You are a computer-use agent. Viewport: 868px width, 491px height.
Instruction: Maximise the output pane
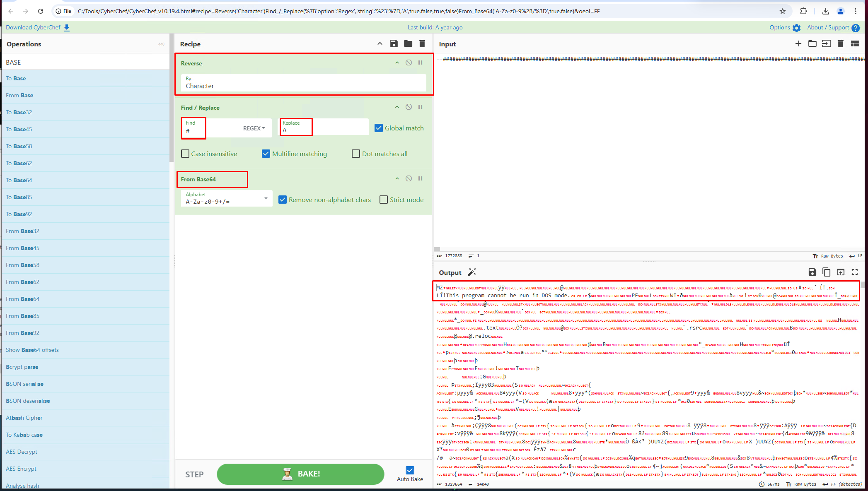click(x=855, y=272)
